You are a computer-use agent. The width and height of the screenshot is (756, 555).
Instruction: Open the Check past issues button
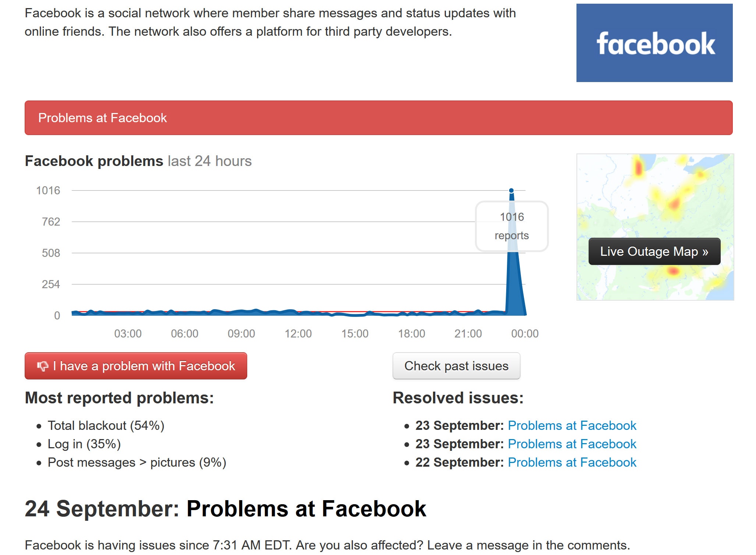[456, 366]
